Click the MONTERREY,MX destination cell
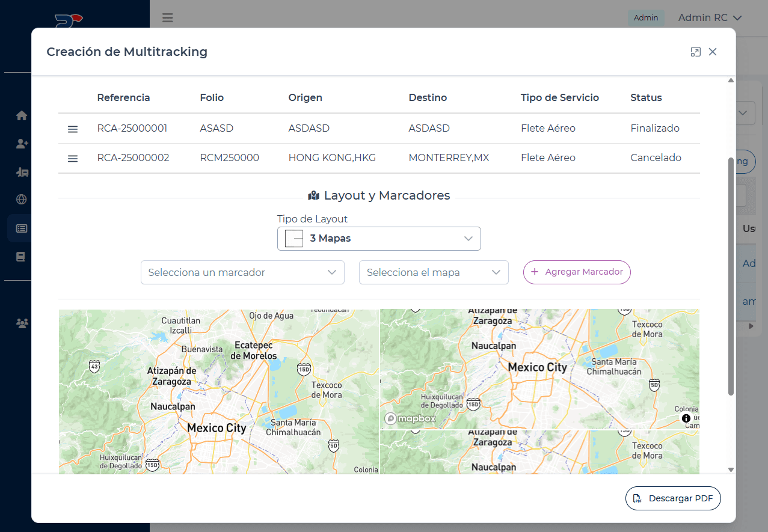This screenshot has height=532, width=768. coord(449,157)
